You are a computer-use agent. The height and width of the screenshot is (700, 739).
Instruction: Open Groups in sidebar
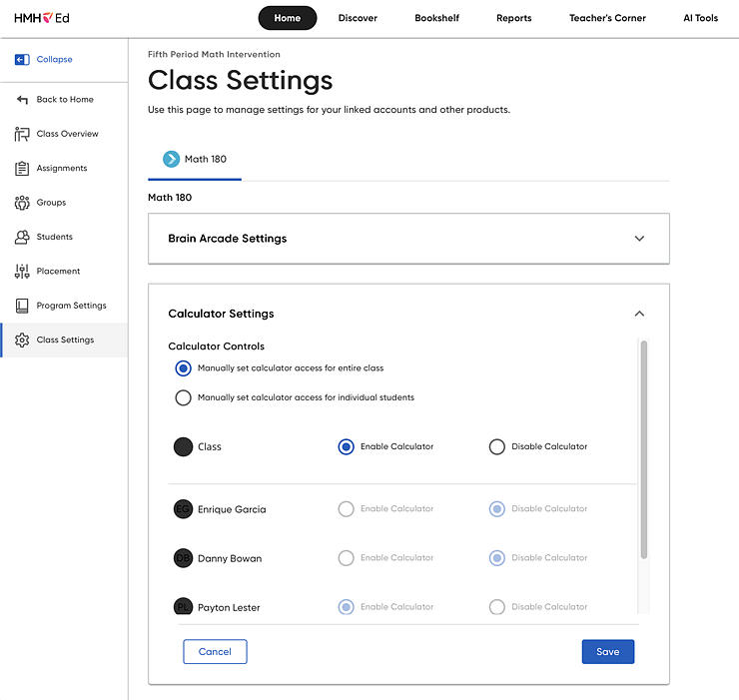click(51, 203)
